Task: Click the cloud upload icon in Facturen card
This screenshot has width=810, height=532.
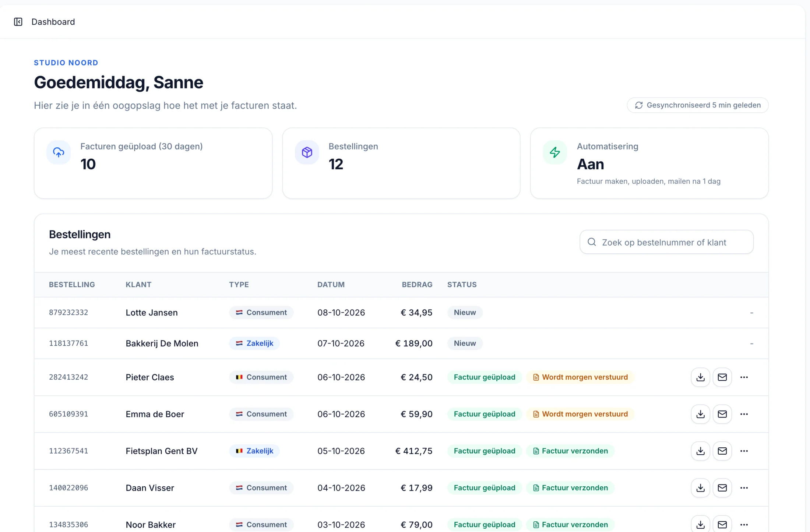Action: tap(59, 152)
